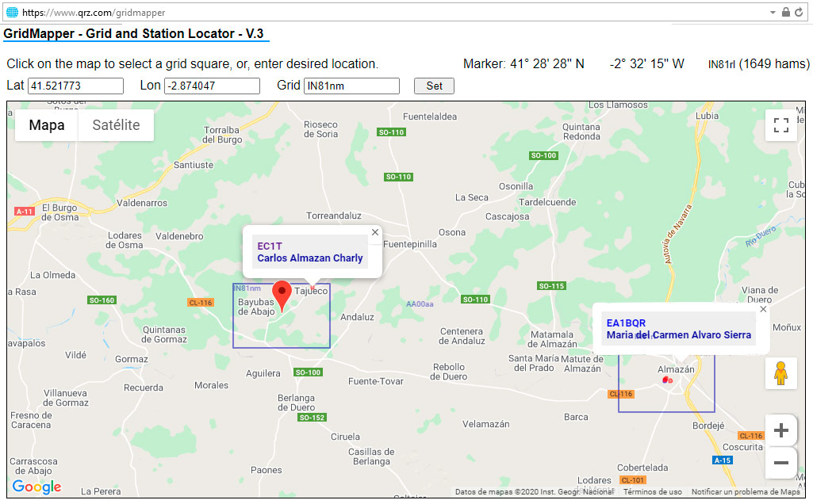Zoom out with the minus button

click(x=780, y=463)
